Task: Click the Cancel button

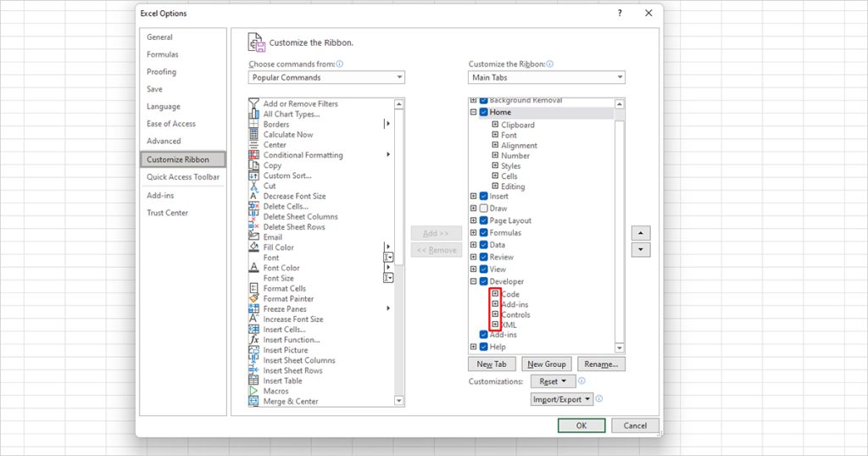Action: [x=635, y=425]
